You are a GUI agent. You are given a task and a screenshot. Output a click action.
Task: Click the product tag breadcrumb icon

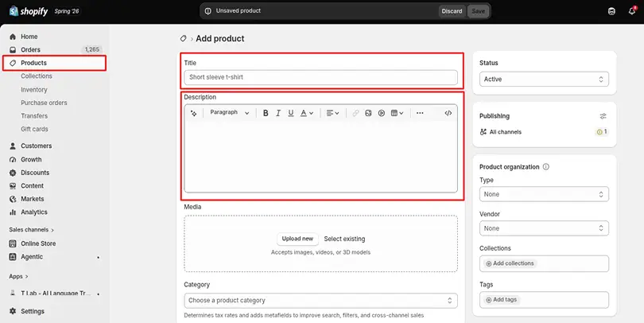183,39
